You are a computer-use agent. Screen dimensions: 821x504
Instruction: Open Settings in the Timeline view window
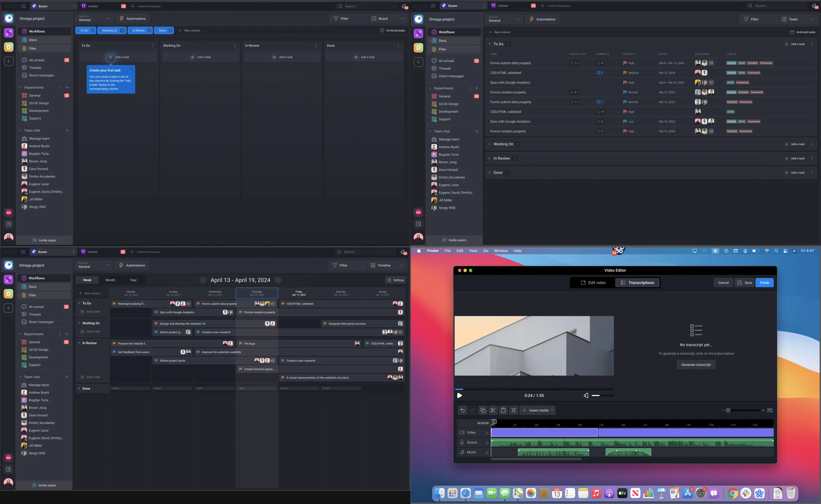pos(396,280)
